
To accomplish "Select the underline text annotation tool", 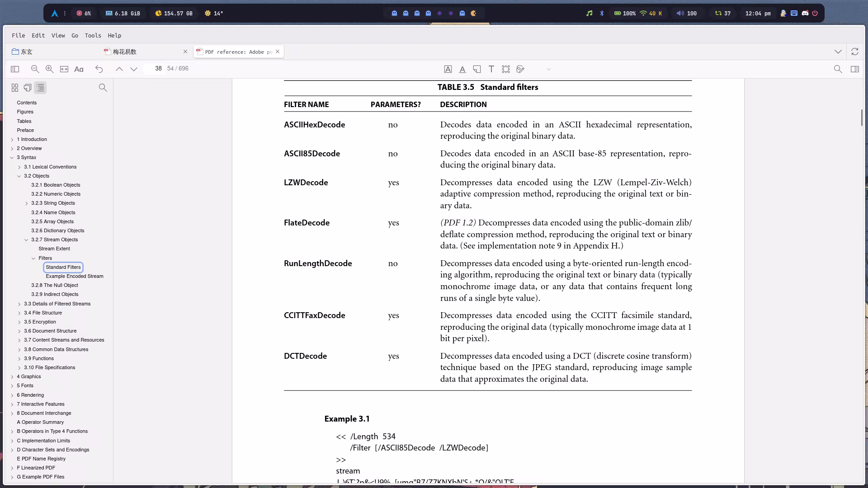I will pyautogui.click(x=462, y=69).
